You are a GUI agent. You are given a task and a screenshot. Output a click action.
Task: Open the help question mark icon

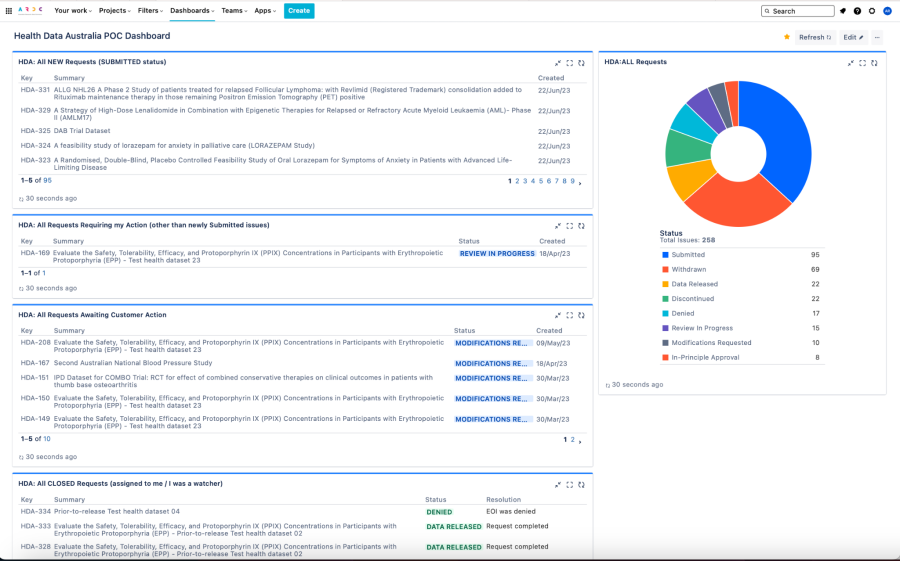(857, 11)
